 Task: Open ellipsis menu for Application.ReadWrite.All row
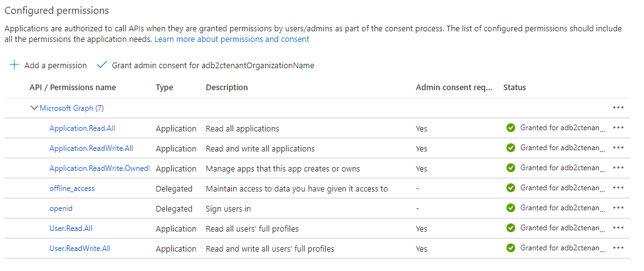point(618,148)
